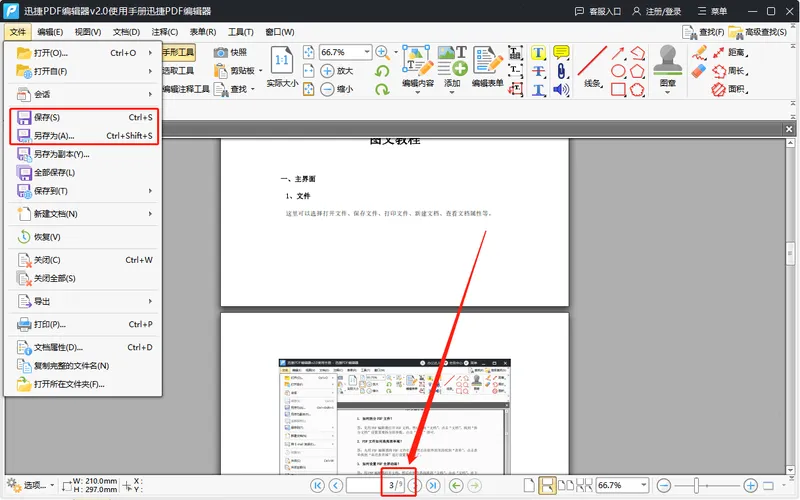The image size is (800, 500).
Task: Choose Save As (另存为) menu item
Action: pyautogui.click(x=83, y=136)
